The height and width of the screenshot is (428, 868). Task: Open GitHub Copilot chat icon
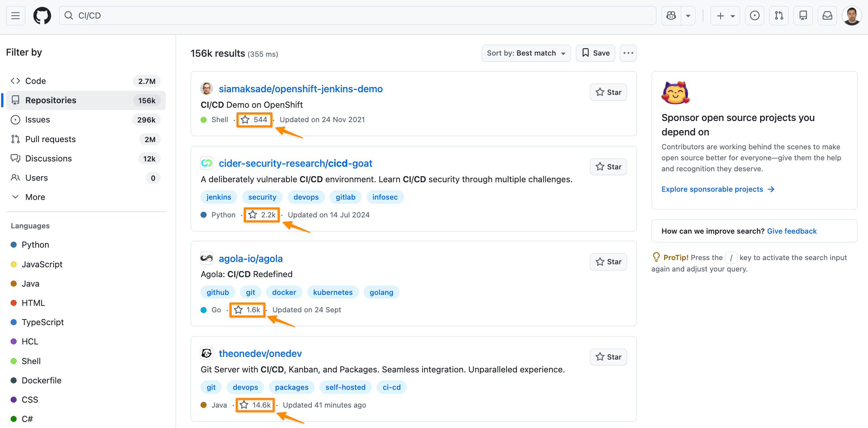click(x=671, y=16)
